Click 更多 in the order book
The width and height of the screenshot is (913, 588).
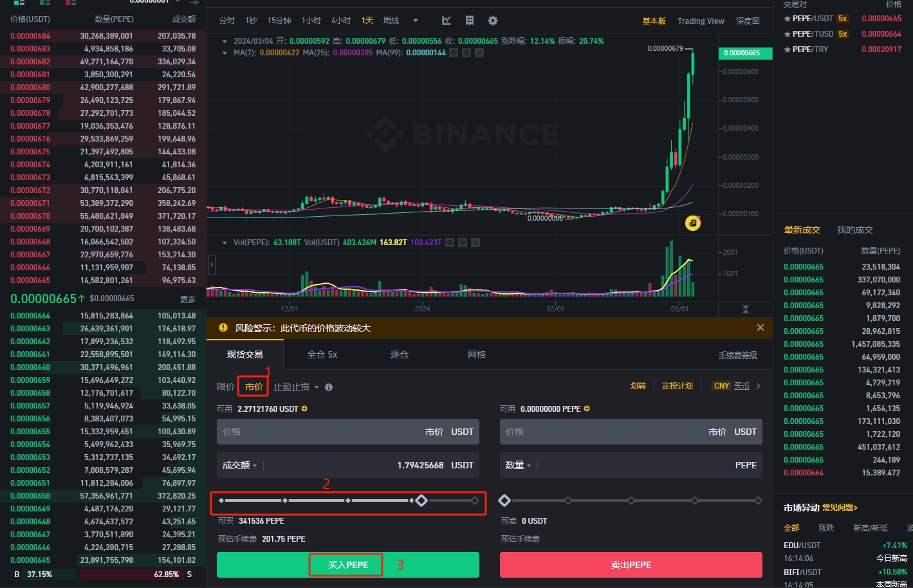coord(188,299)
